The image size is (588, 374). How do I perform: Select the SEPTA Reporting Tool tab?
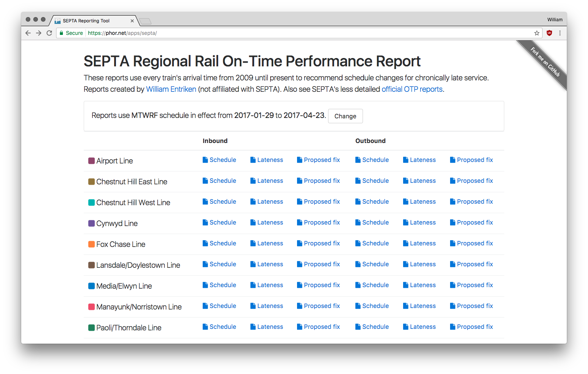tap(94, 21)
